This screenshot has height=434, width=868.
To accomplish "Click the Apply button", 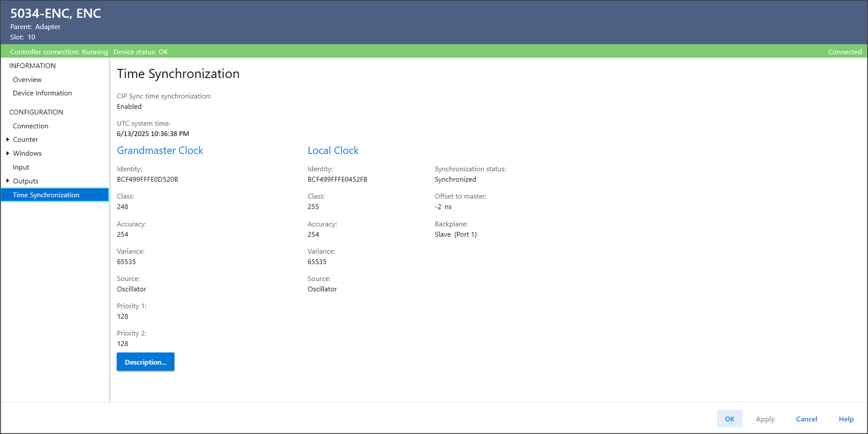I will tap(765, 419).
